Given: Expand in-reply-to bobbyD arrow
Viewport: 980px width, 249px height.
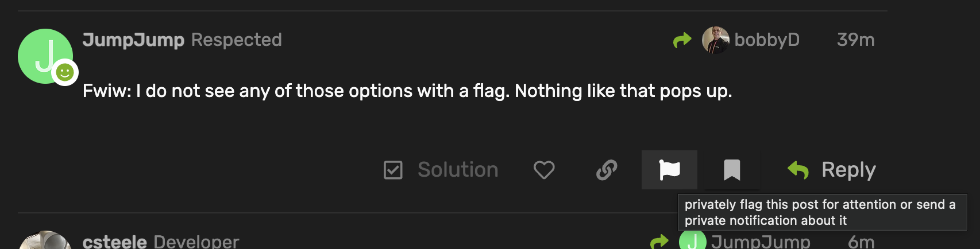Looking at the screenshot, I should 682,40.
